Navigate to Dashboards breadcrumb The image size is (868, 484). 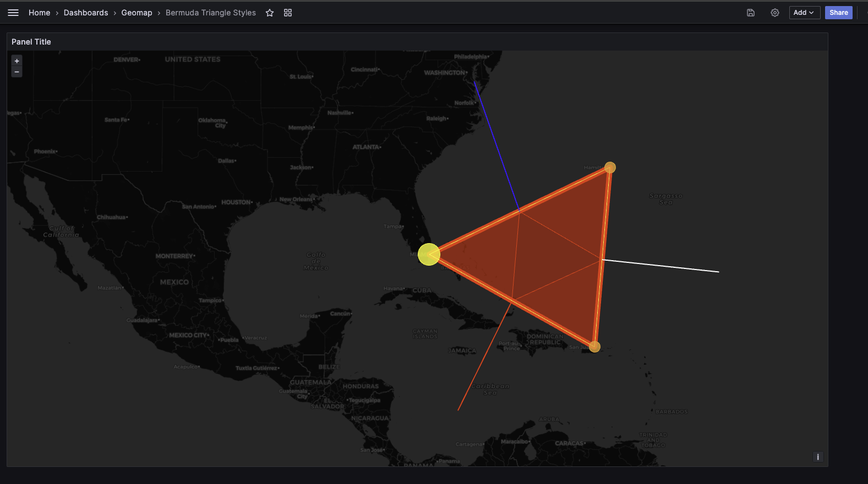coord(86,13)
